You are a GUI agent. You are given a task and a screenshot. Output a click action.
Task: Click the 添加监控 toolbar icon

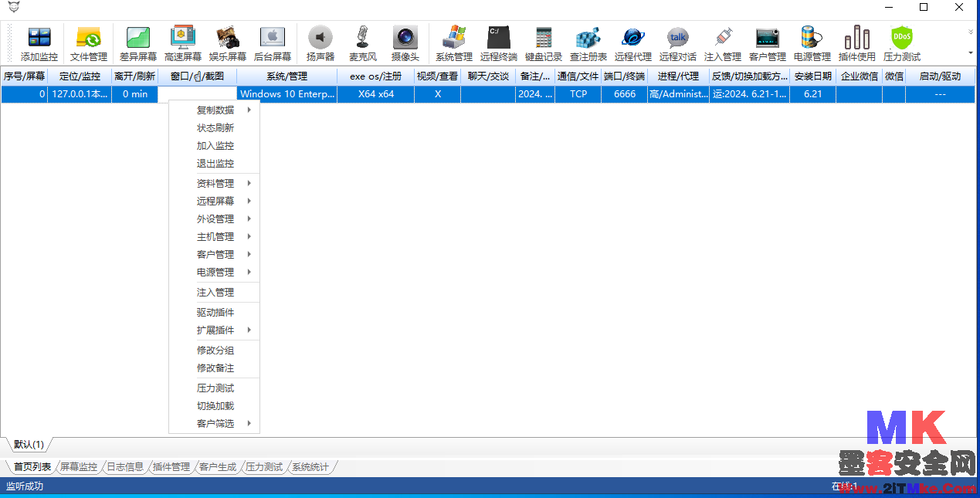click(x=39, y=43)
